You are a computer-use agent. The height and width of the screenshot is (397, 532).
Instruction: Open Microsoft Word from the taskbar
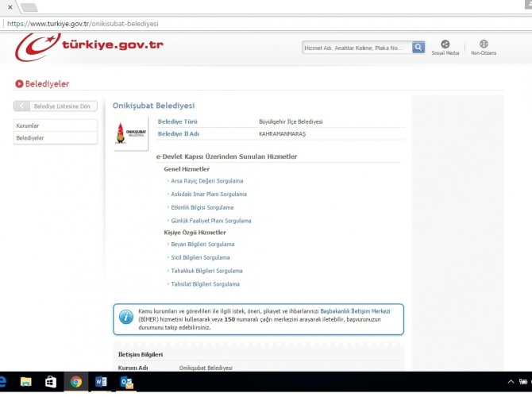(x=101, y=382)
